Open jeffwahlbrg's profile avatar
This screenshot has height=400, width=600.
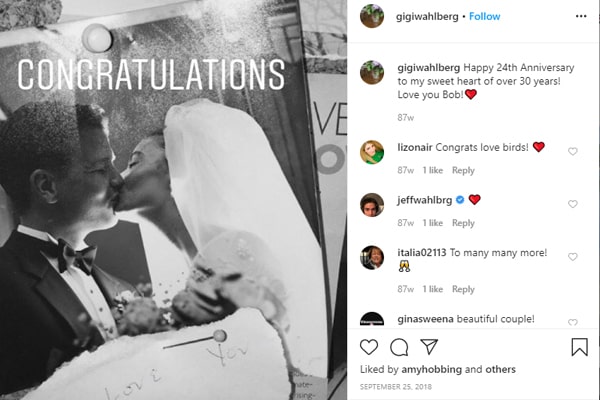[372, 205]
